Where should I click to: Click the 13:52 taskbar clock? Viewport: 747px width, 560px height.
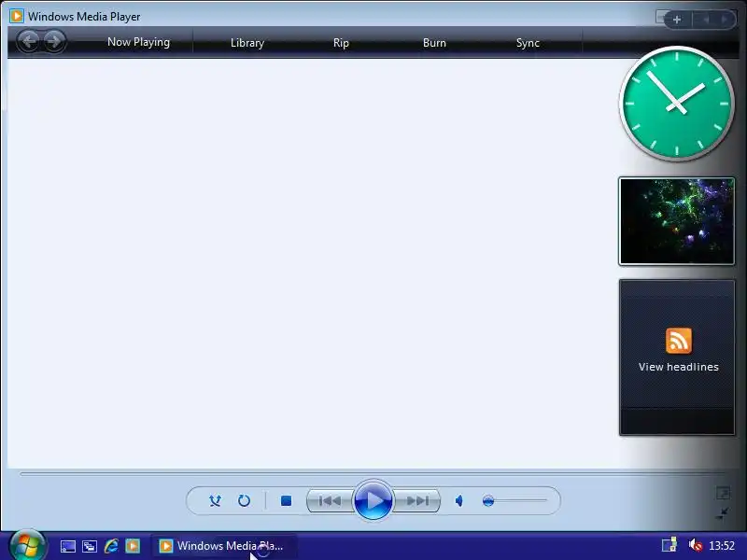pyautogui.click(x=722, y=545)
